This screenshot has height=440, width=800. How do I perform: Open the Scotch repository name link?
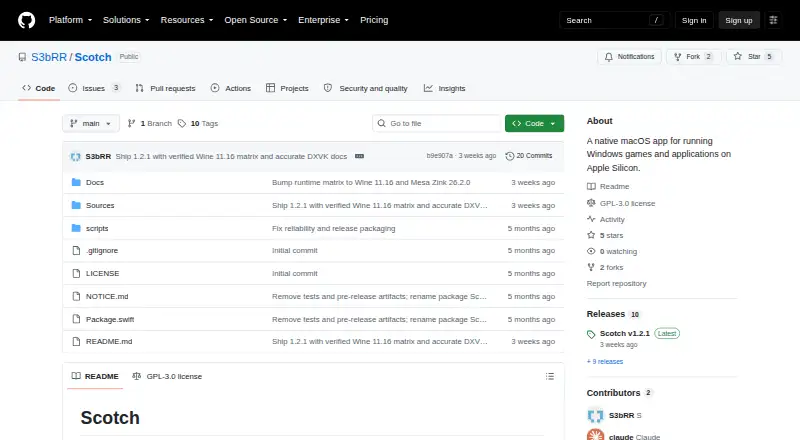[93, 57]
